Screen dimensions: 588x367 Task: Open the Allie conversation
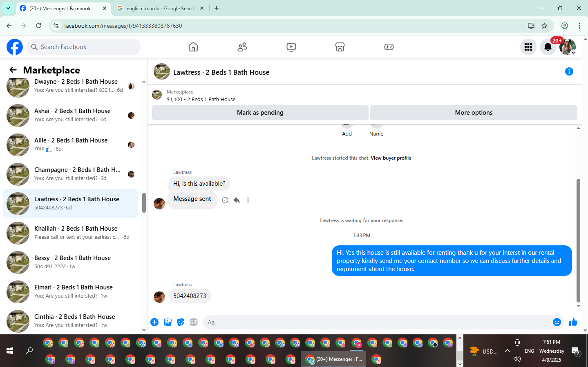coord(70,145)
